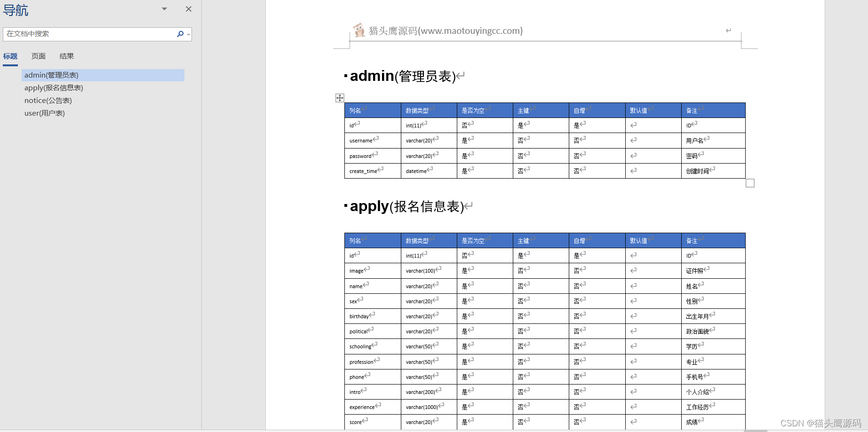
Task: Click the create_time cell in admin table
Action: [x=373, y=171]
